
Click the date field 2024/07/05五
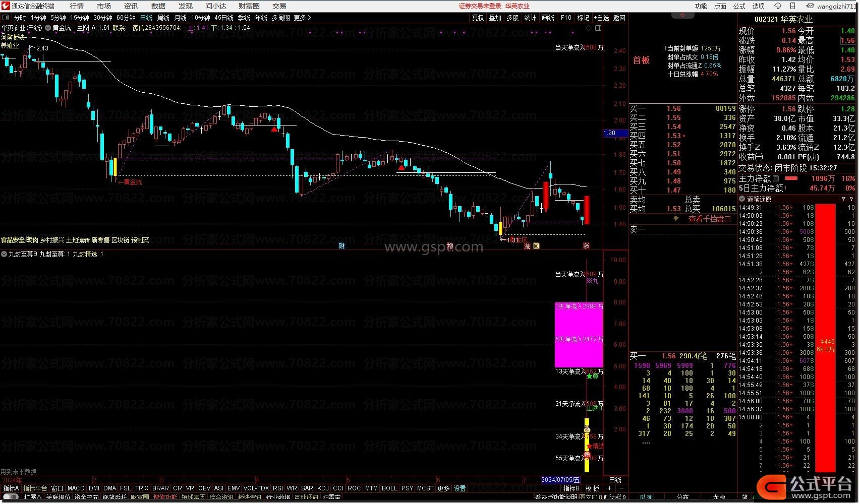pyautogui.click(x=560, y=480)
